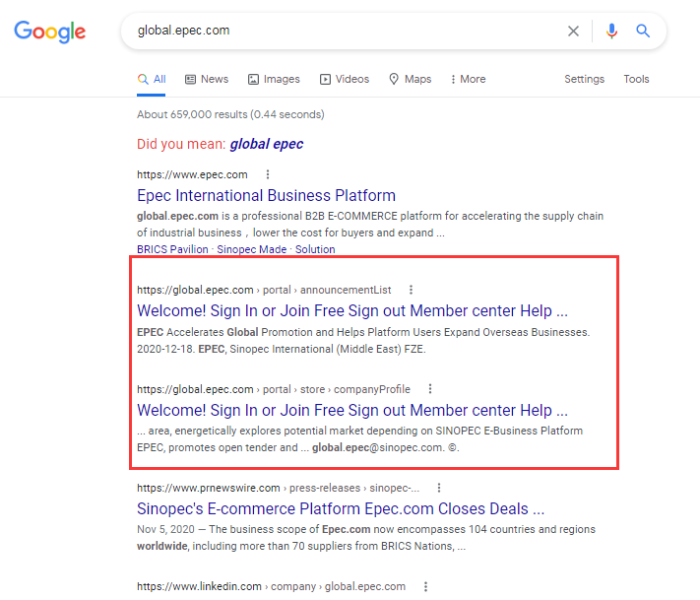The height and width of the screenshot is (600, 700).
Task: Open the three-dot menu beside www.epec.com
Action: (x=268, y=174)
